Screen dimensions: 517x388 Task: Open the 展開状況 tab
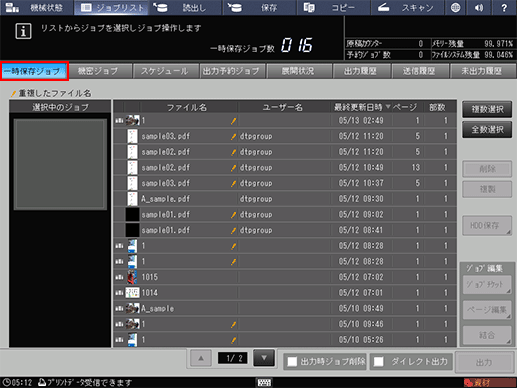298,71
